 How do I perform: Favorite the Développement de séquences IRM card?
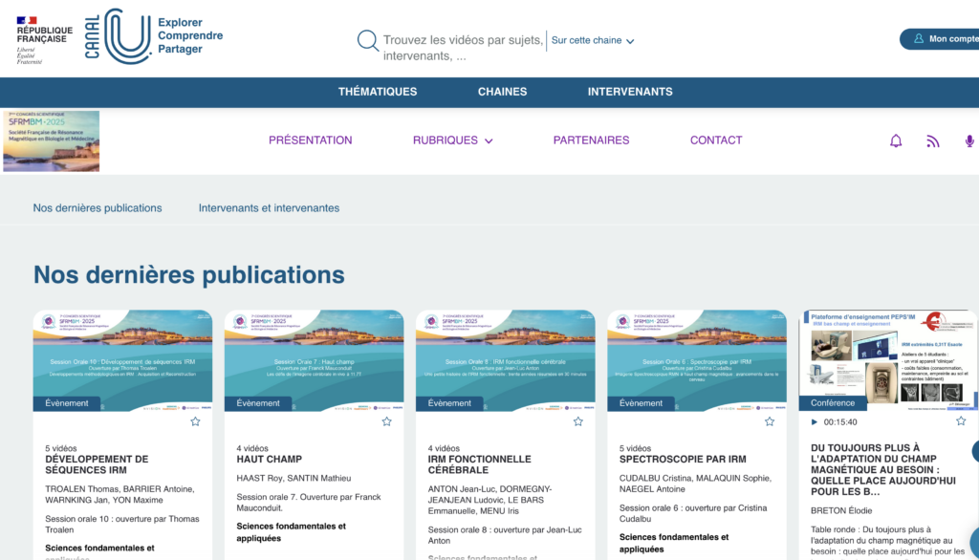tap(195, 421)
